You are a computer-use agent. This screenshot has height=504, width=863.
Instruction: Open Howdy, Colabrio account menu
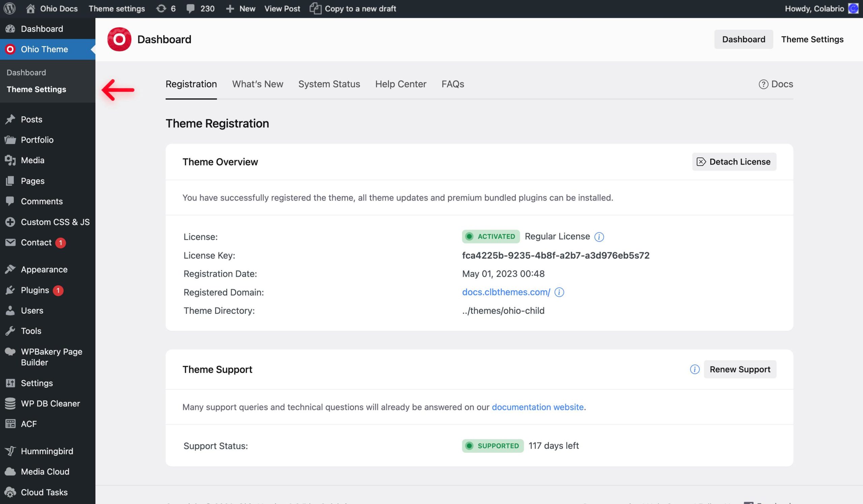(x=822, y=8)
